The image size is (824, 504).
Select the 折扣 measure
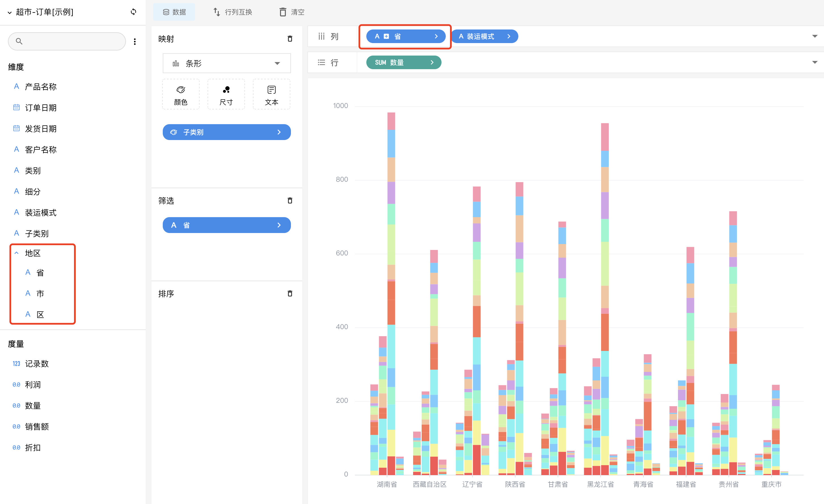point(33,448)
